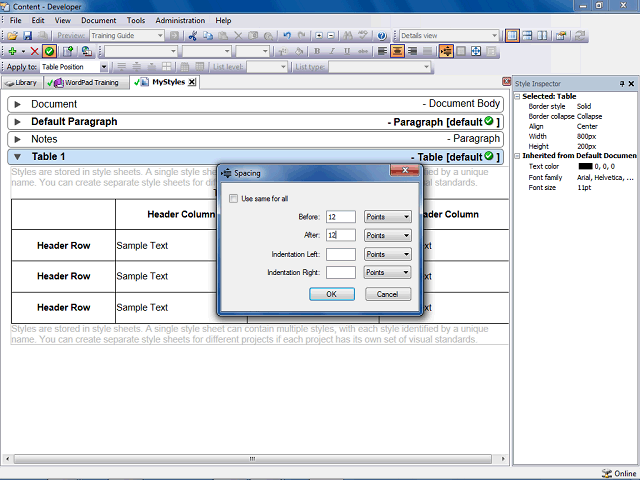Image resolution: width=640 pixels, height=480 pixels.
Task: Close the Spacing dialog window
Action: click(405, 170)
